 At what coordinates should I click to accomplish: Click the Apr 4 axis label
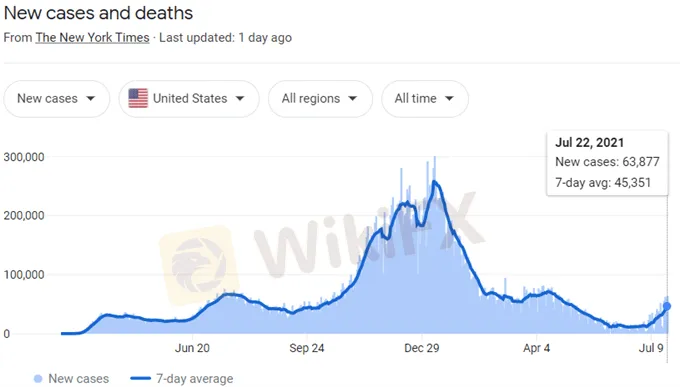coord(536,348)
